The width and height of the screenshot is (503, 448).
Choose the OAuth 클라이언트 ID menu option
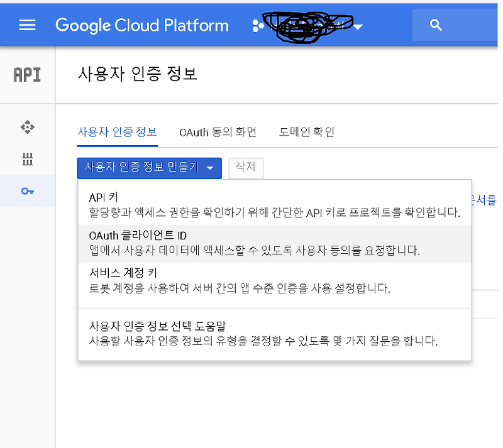[x=275, y=243]
